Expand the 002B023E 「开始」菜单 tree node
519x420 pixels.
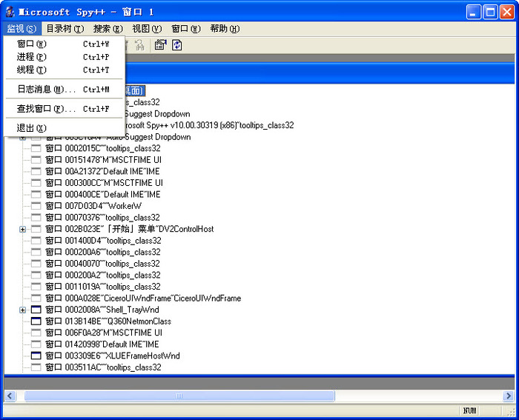[x=22, y=229]
